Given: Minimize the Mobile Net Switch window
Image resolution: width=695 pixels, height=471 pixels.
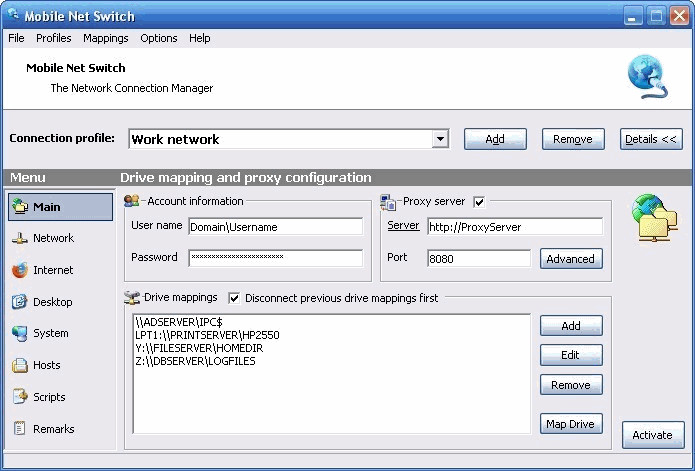Looking at the screenshot, I should coord(633,16).
